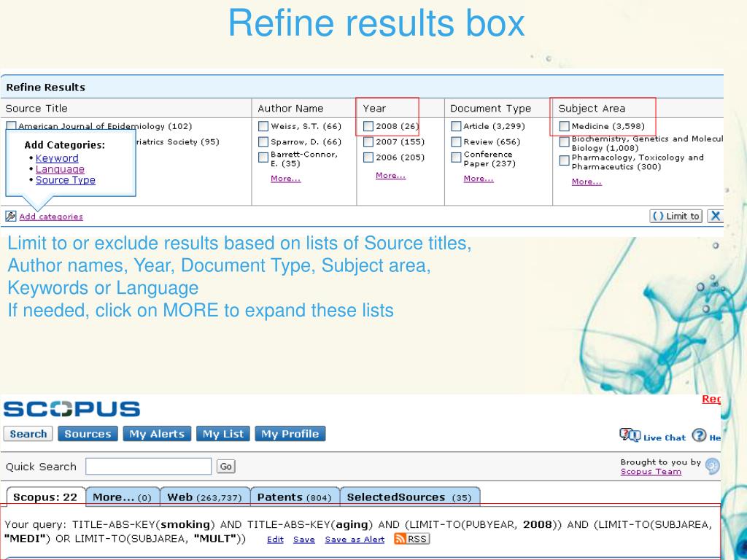Click the Save query link

pos(304,540)
